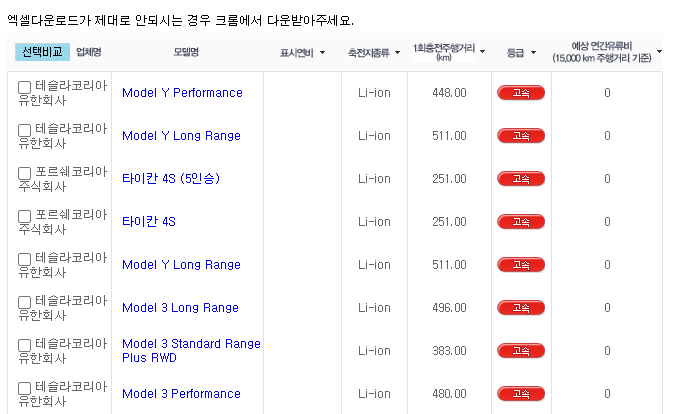Open the 등급 column dropdown arrow
This screenshot has height=414, width=674.
(x=533, y=52)
